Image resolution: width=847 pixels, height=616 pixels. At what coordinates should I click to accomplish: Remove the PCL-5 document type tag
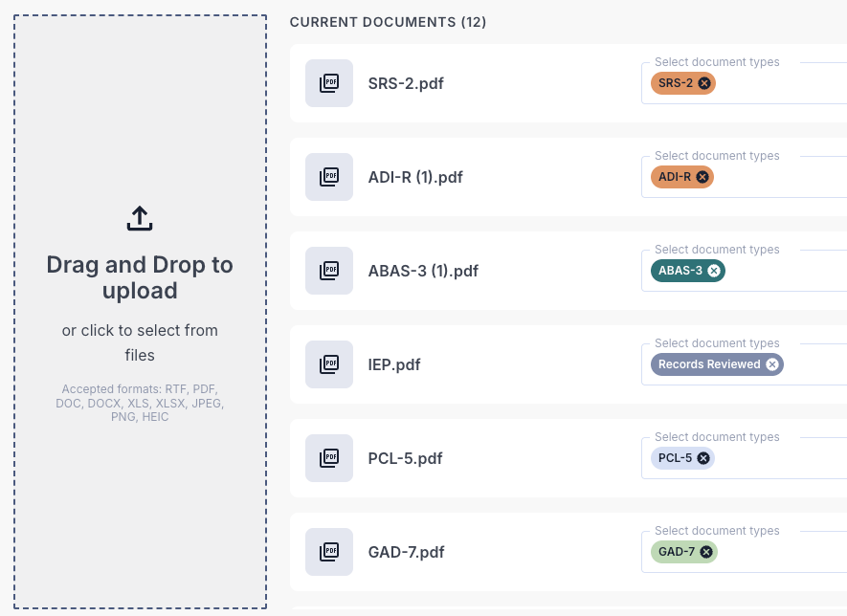[702, 458]
